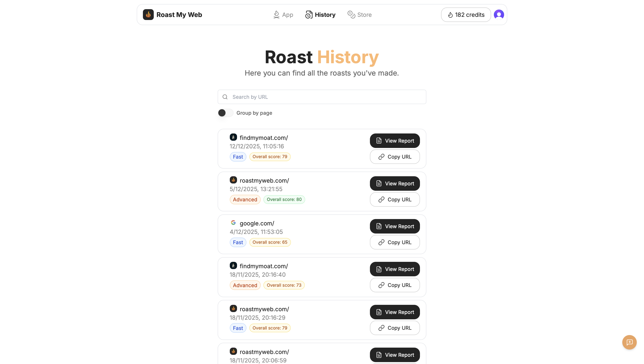Click the 182 credits button

466,14
